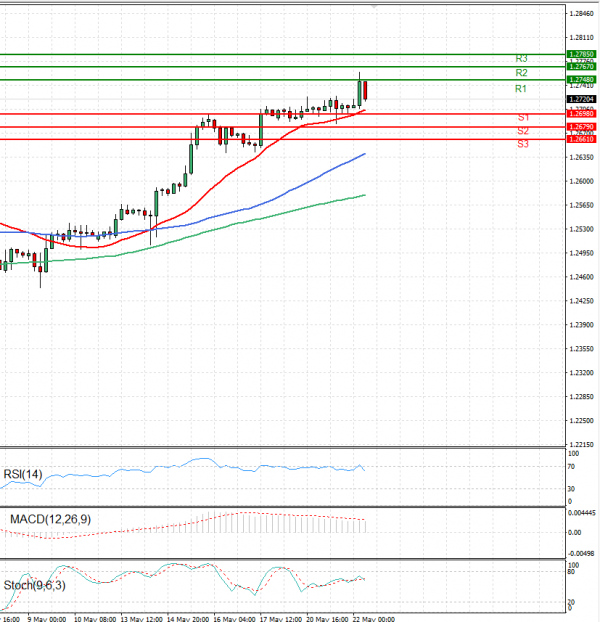Click the 17 May 12:00 time label
The height and width of the screenshot is (622, 600).
tap(281, 619)
